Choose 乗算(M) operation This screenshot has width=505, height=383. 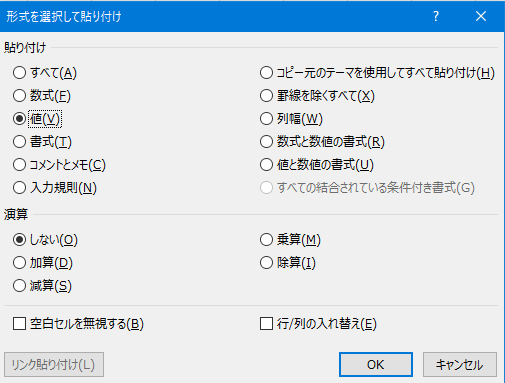pos(290,240)
